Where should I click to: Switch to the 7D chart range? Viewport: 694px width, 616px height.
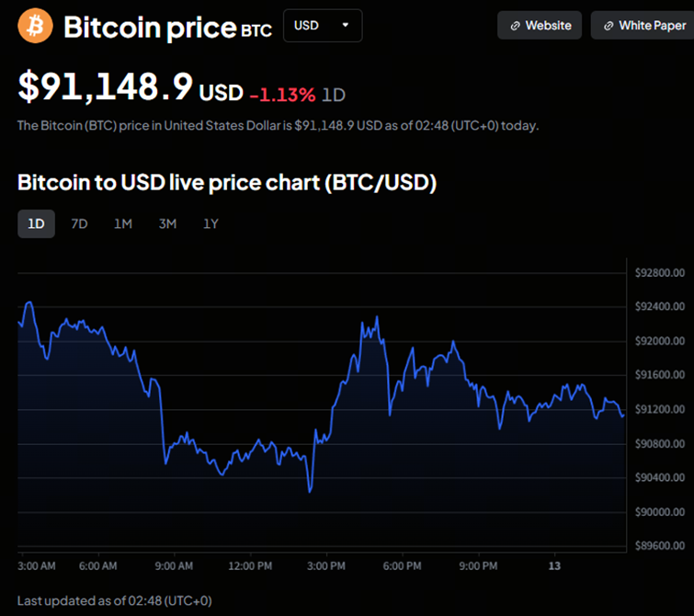pos(79,223)
